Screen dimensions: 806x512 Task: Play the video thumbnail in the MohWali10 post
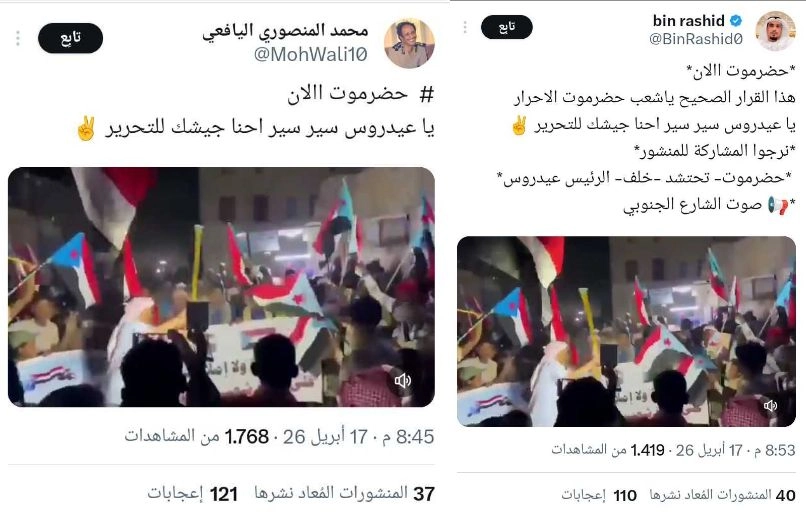click(x=221, y=287)
